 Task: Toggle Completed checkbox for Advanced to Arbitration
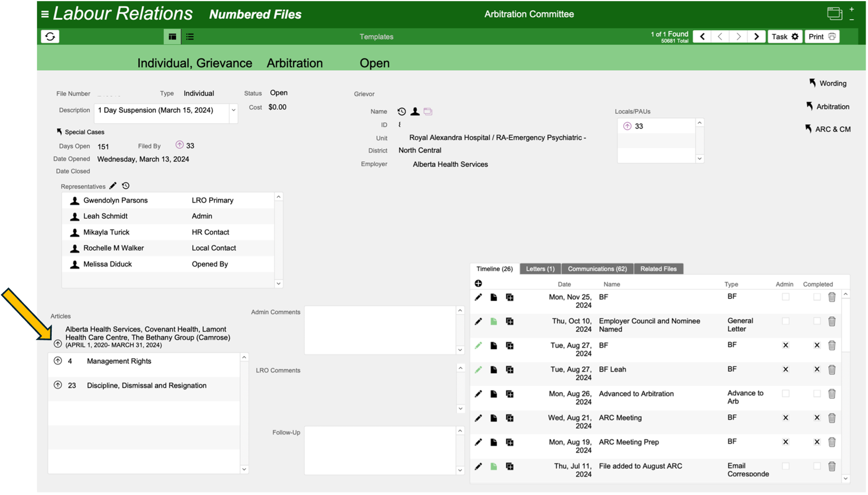[x=817, y=394]
